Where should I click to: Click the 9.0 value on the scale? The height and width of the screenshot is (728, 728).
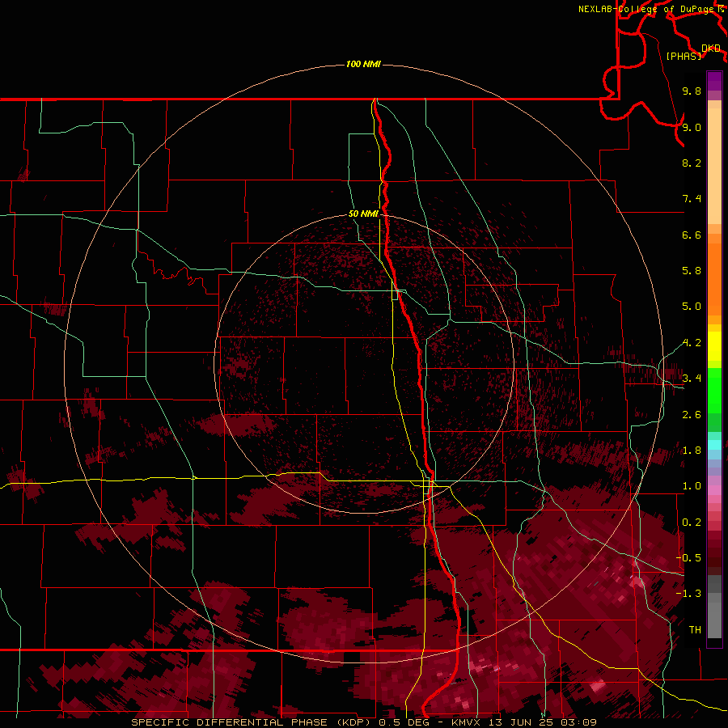click(x=692, y=127)
